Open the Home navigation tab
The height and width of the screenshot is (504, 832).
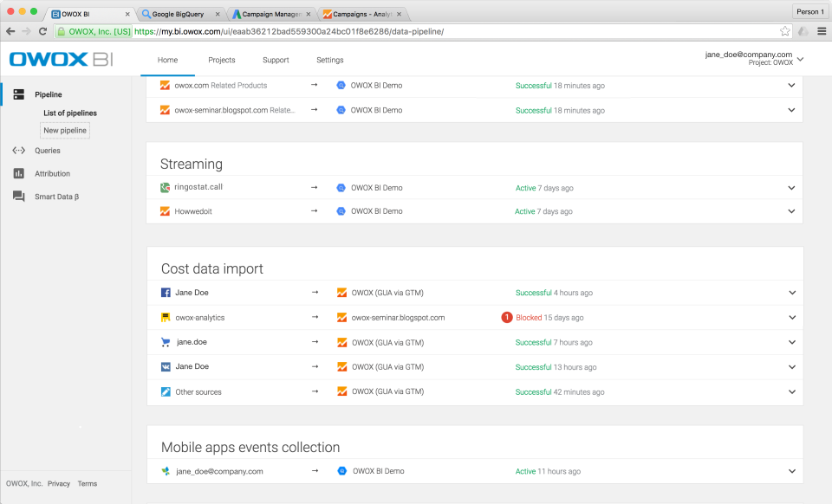(167, 60)
